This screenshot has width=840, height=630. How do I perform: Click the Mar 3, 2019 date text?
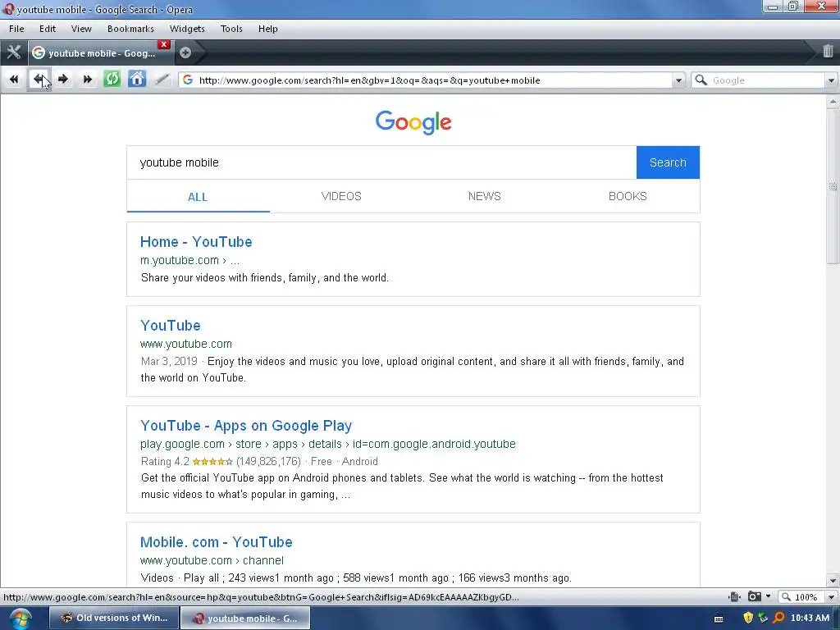pos(169,361)
